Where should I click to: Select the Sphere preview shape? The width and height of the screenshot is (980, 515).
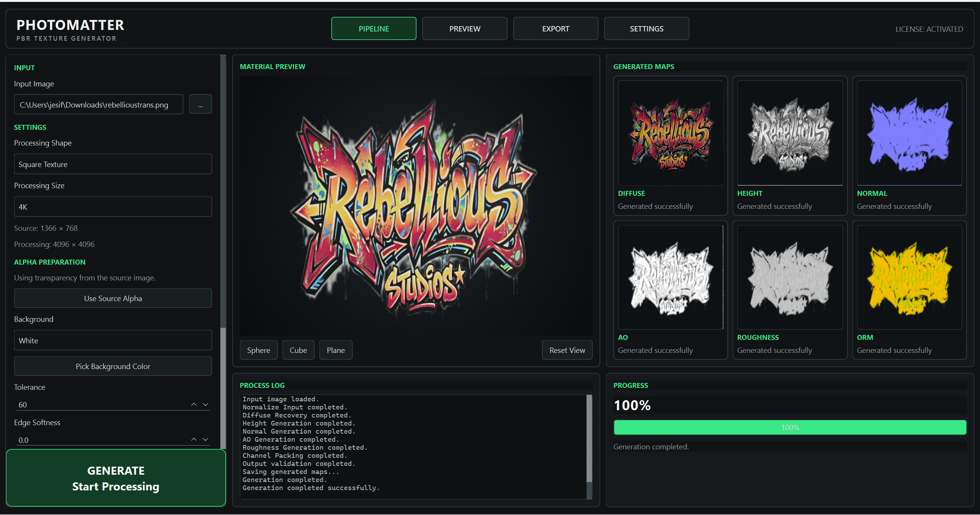click(258, 350)
